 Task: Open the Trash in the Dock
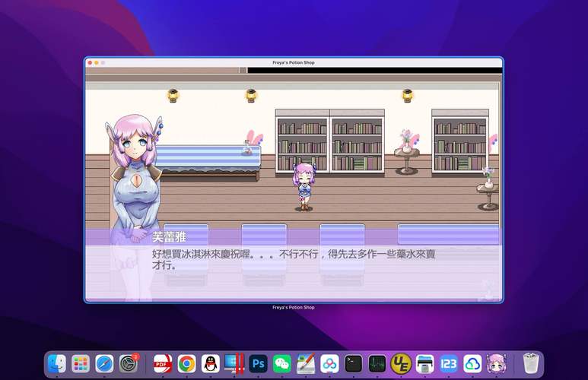531,363
